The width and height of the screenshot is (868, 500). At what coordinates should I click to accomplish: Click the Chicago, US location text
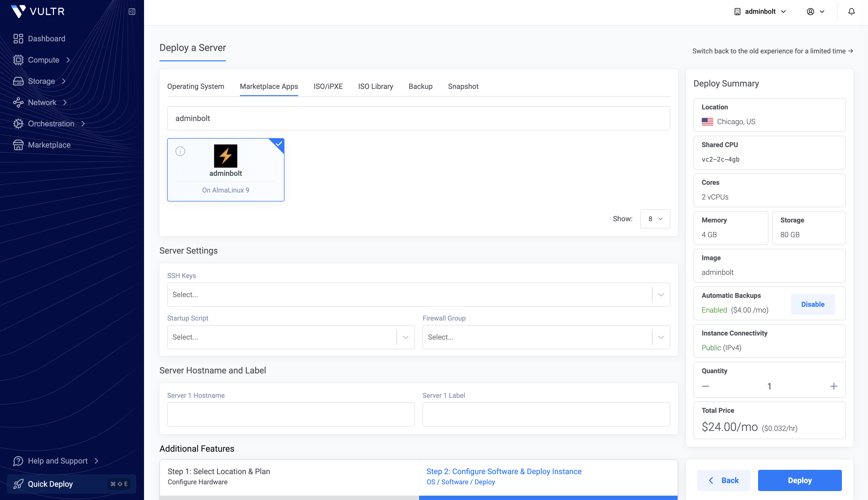click(736, 121)
